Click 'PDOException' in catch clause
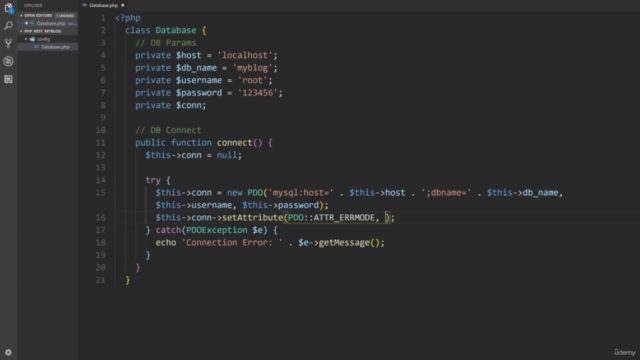640x360 pixels. [216, 230]
